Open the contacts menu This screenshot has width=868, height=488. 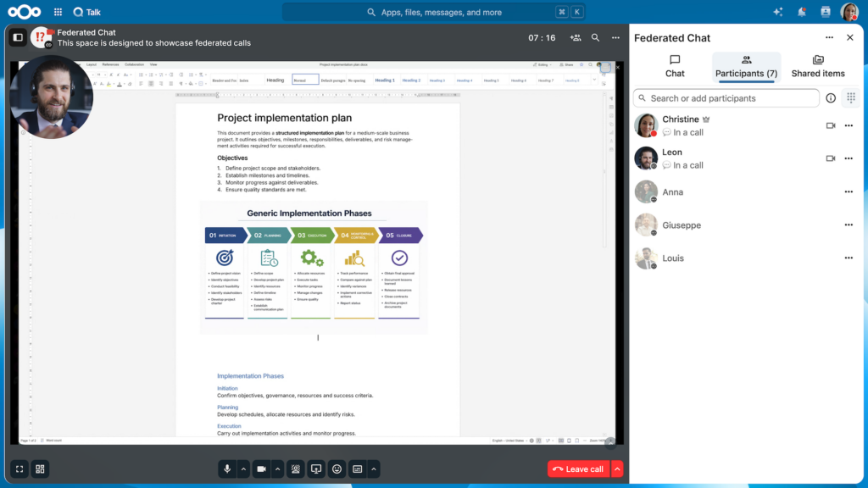[x=826, y=12]
